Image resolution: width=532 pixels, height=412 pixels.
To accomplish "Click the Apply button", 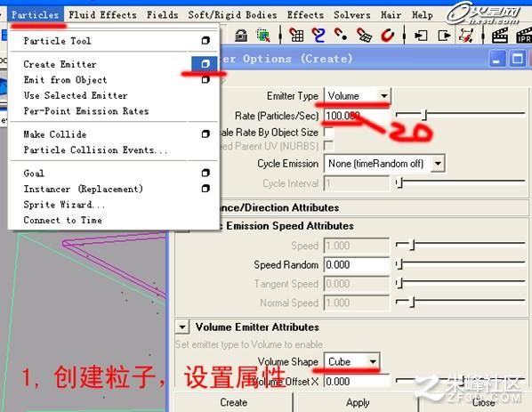I will (358, 402).
